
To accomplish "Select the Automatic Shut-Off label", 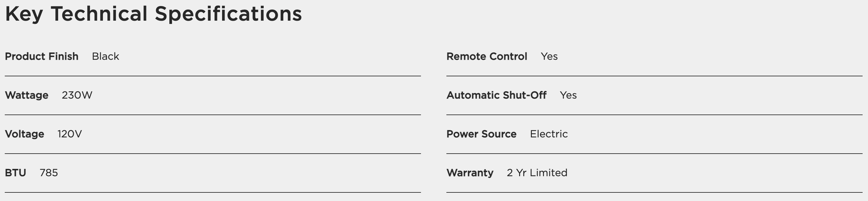I will point(496,95).
